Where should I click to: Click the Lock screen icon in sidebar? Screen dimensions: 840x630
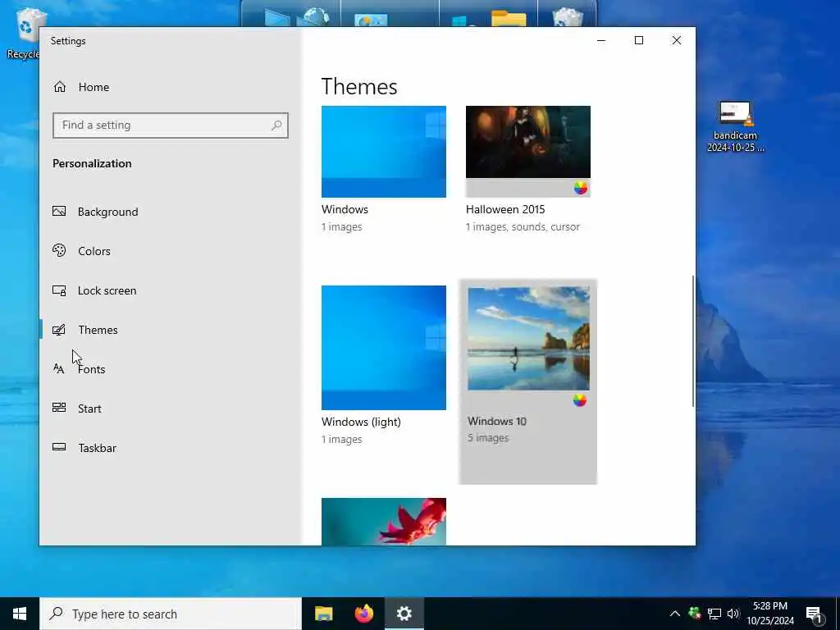(59, 290)
